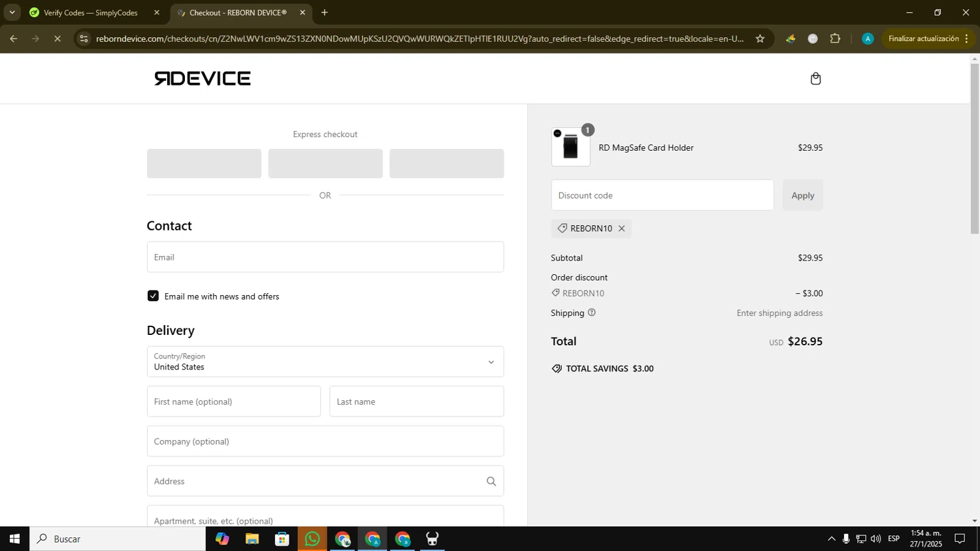
Task: Focus the Last name field
Action: point(417,401)
